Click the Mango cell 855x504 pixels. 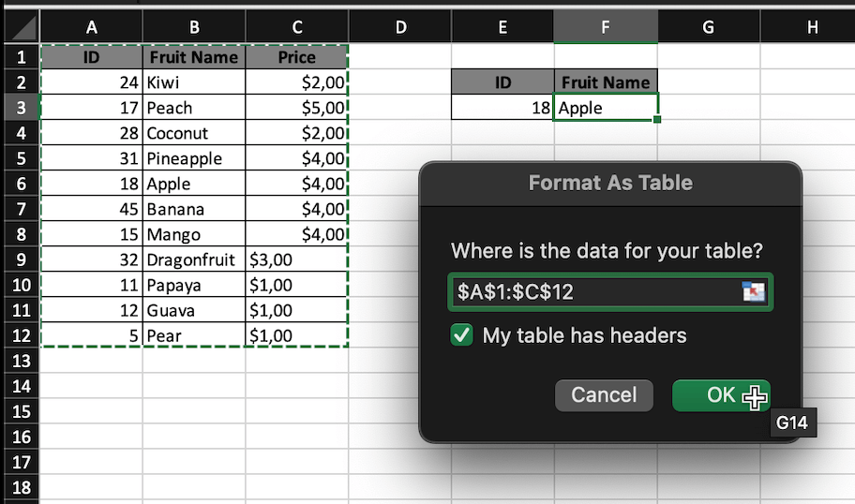coord(194,234)
